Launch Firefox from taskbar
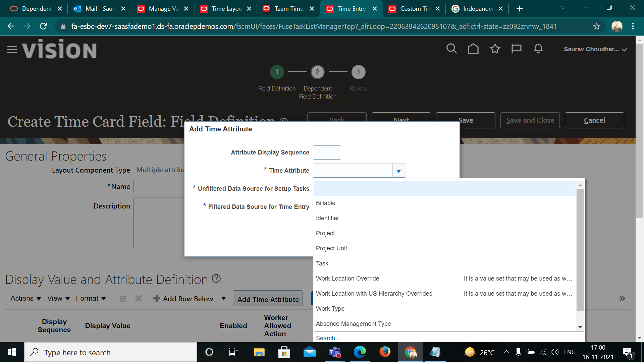The width and height of the screenshot is (644, 362). pyautogui.click(x=385, y=352)
